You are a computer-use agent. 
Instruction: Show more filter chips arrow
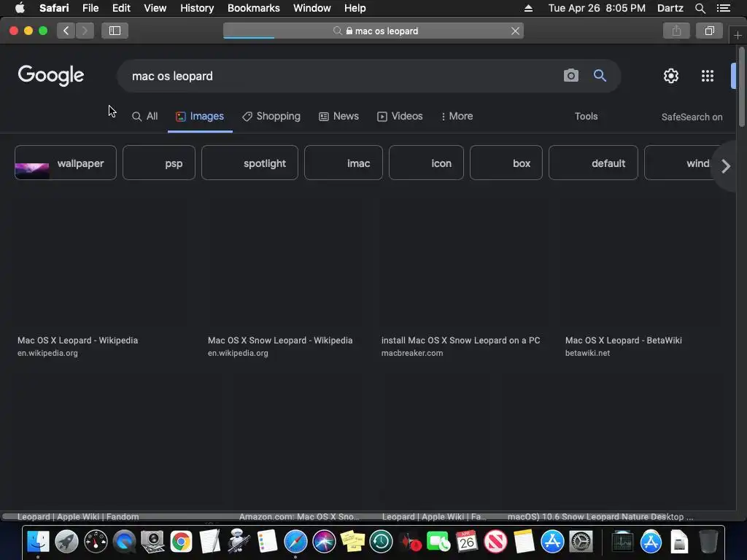pos(726,166)
